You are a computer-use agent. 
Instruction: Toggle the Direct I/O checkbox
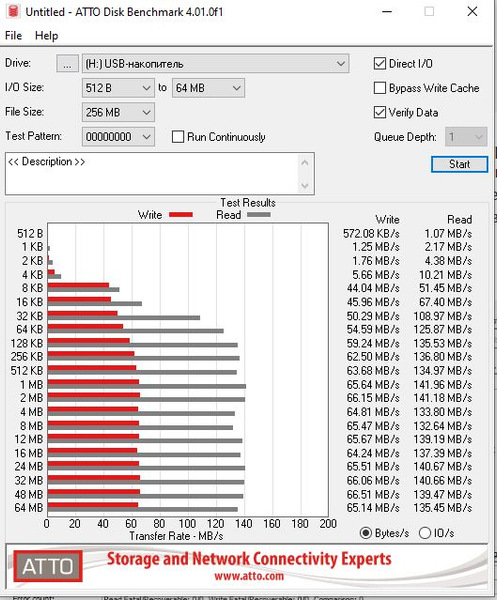click(380, 64)
